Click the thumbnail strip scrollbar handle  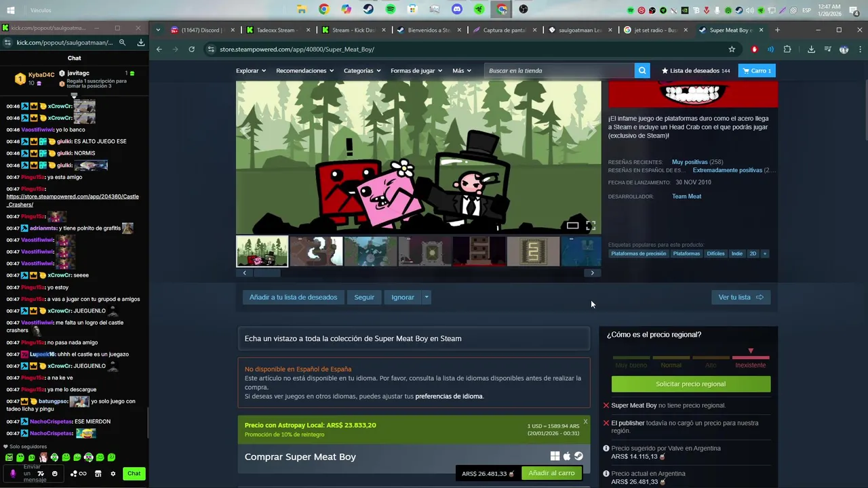267,273
